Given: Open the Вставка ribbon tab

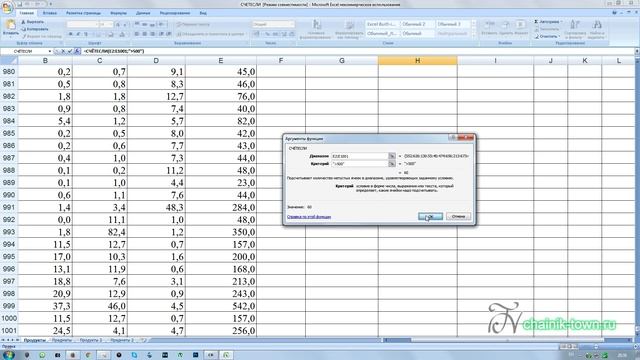Looking at the screenshot, I should click(x=50, y=13).
